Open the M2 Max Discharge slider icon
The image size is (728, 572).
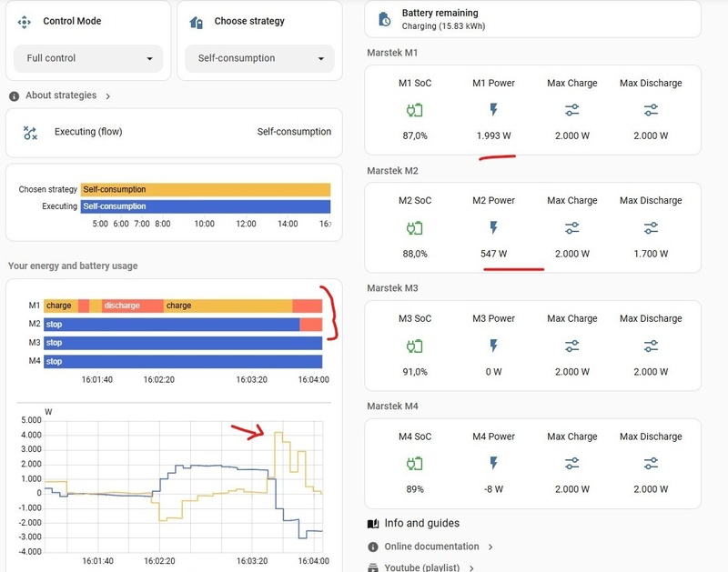pos(651,228)
